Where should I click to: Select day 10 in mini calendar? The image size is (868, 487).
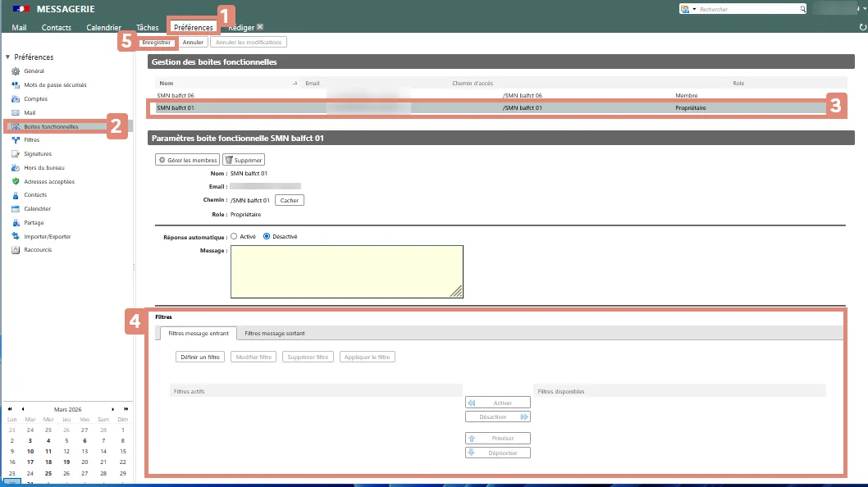(30, 451)
